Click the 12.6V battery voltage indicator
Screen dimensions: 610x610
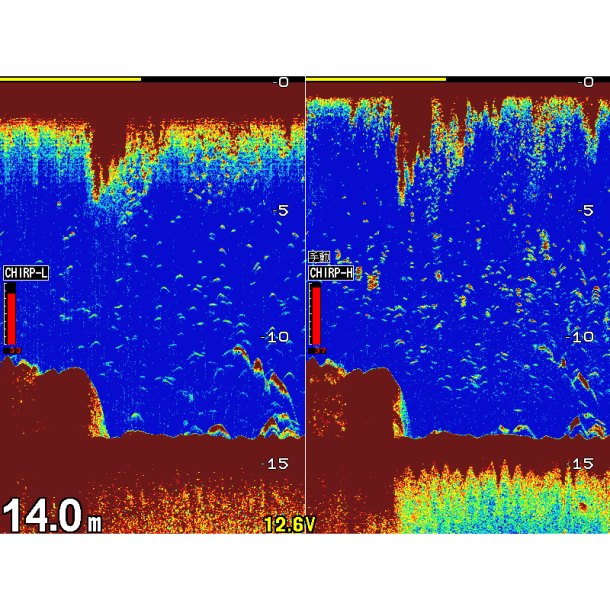(289, 524)
